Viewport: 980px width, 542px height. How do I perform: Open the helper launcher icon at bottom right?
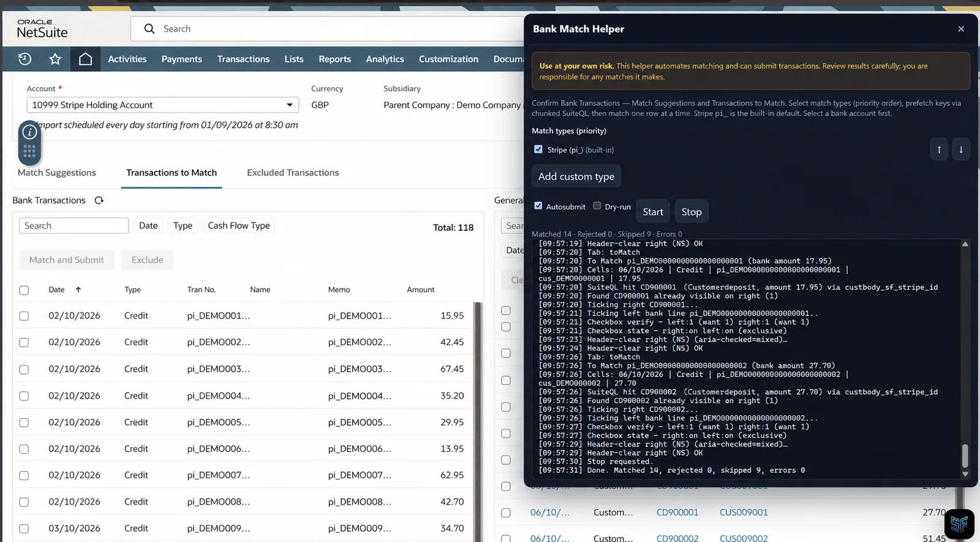click(959, 524)
